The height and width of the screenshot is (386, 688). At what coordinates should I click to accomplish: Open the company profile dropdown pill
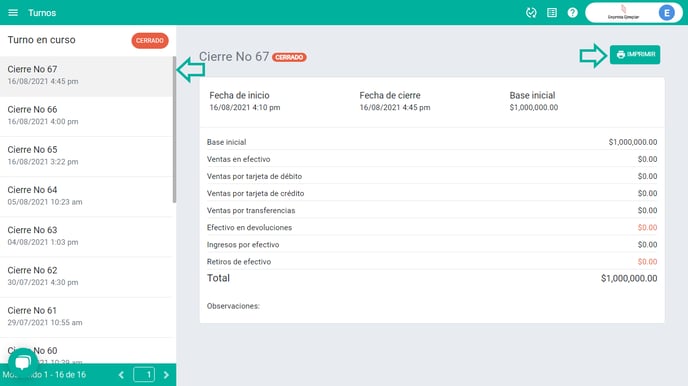634,13
